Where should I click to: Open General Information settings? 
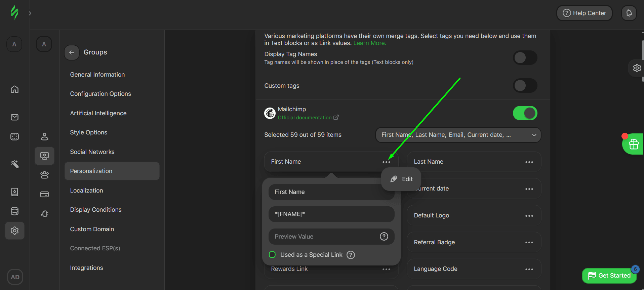[97, 75]
